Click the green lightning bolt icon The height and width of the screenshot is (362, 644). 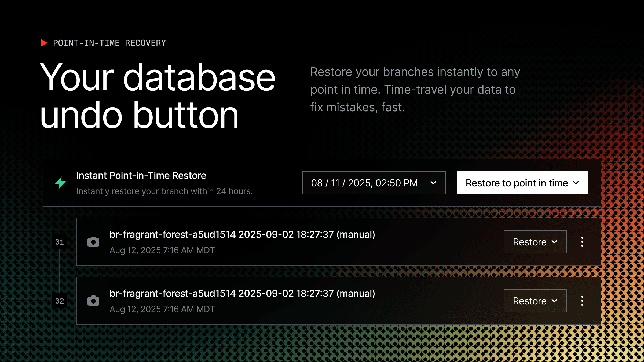pos(60,183)
